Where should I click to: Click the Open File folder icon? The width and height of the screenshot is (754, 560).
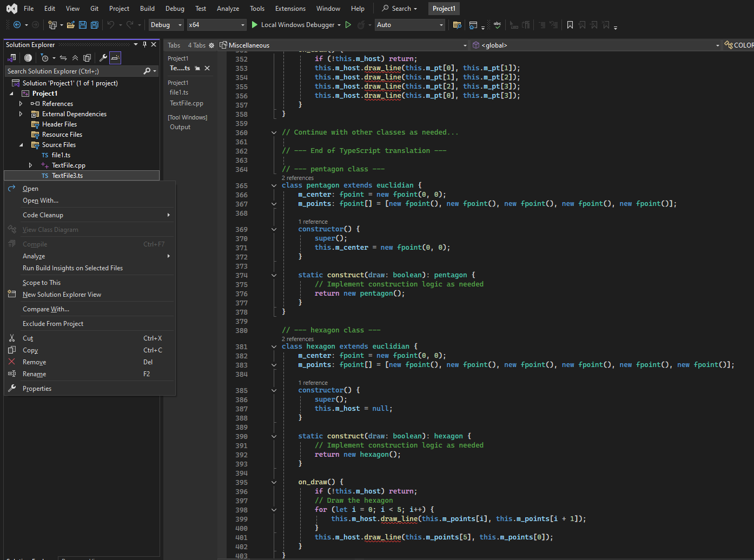click(70, 25)
